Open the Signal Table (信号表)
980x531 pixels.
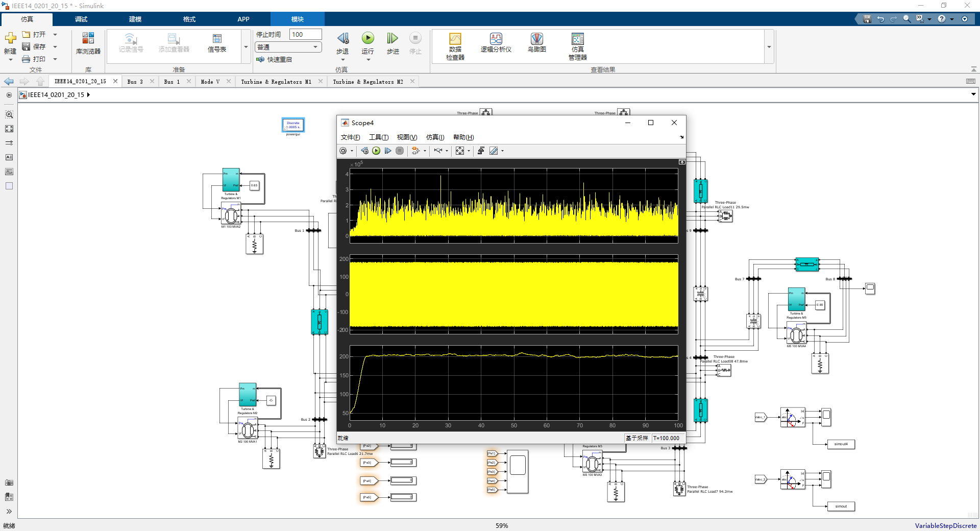(217, 43)
